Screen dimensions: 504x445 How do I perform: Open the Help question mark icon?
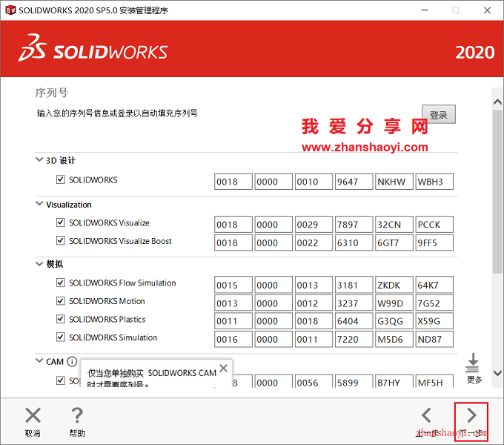pyautogui.click(x=77, y=415)
